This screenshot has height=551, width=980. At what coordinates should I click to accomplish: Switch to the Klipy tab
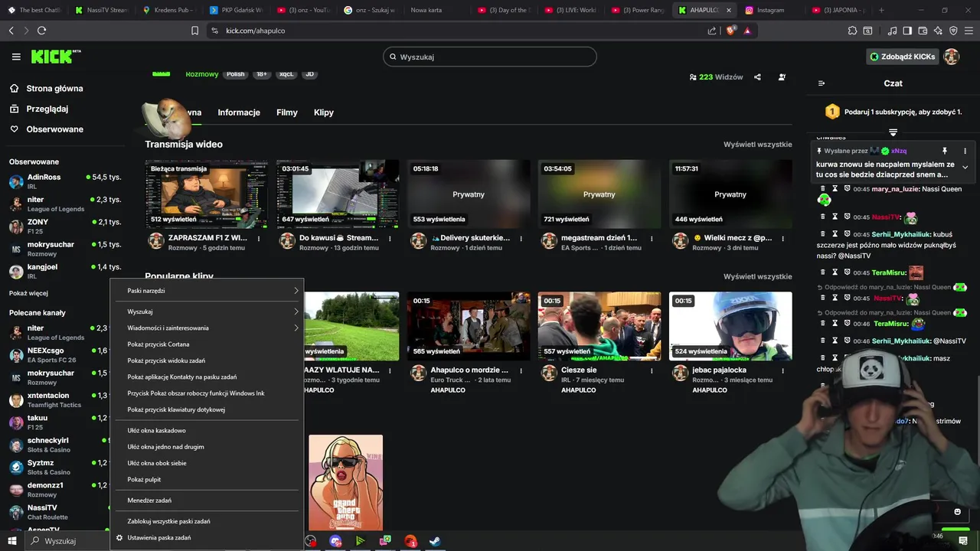(324, 112)
